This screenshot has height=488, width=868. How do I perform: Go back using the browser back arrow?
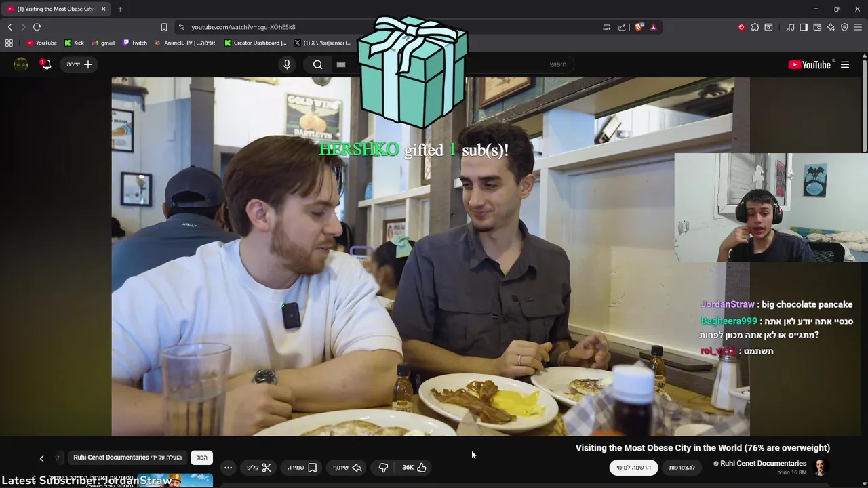pyautogui.click(x=9, y=27)
